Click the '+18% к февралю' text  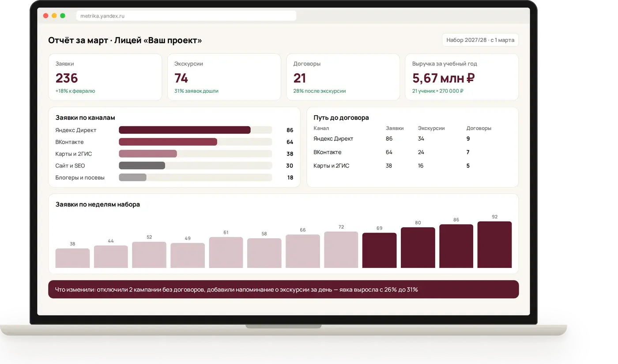75,91
